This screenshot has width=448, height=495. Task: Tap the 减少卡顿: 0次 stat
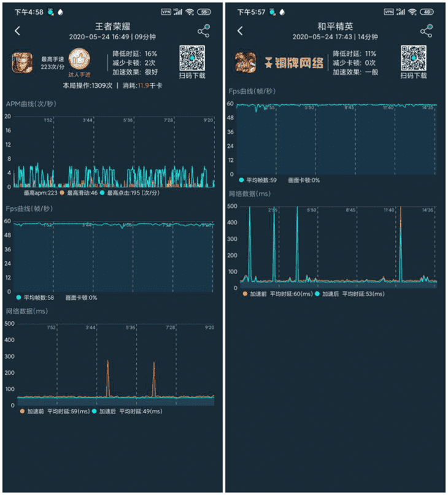(354, 63)
